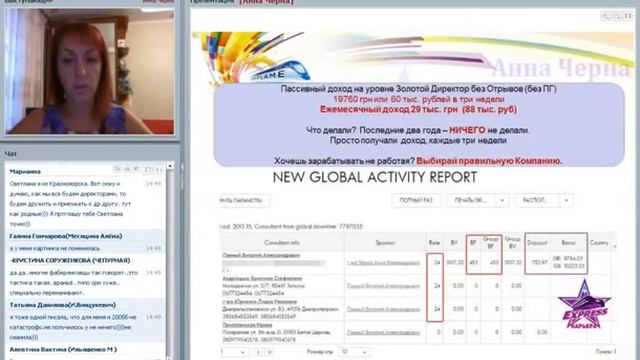Click chat sender name Марианна
Viewport: 640px width, 360px height.
coord(25,171)
